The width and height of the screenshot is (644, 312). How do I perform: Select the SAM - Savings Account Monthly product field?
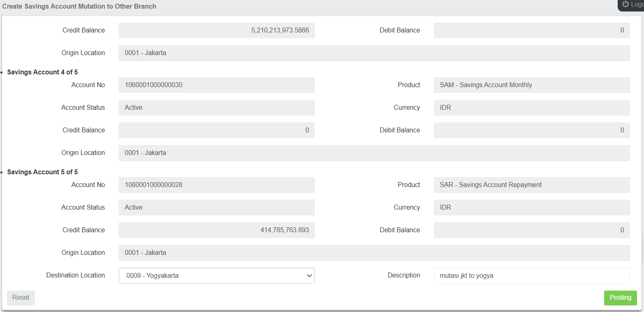point(531,85)
